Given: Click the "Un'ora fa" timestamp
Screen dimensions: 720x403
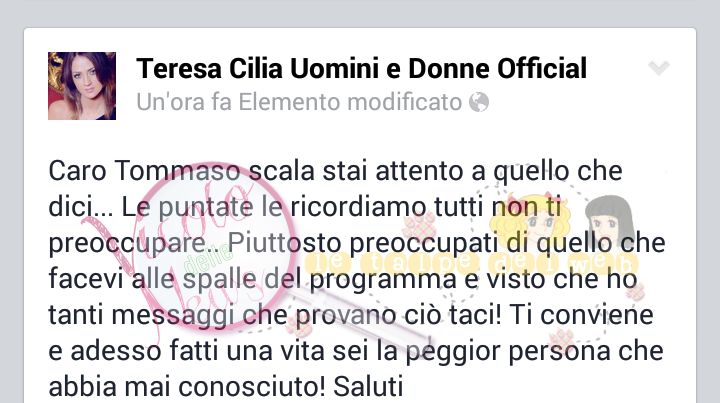Looking at the screenshot, I should point(184,102).
